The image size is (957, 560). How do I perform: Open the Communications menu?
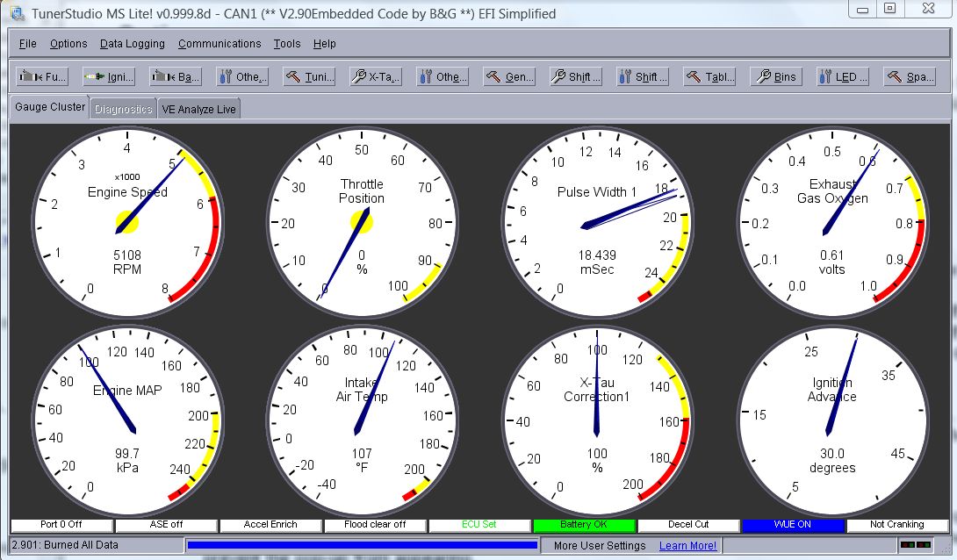(x=219, y=43)
